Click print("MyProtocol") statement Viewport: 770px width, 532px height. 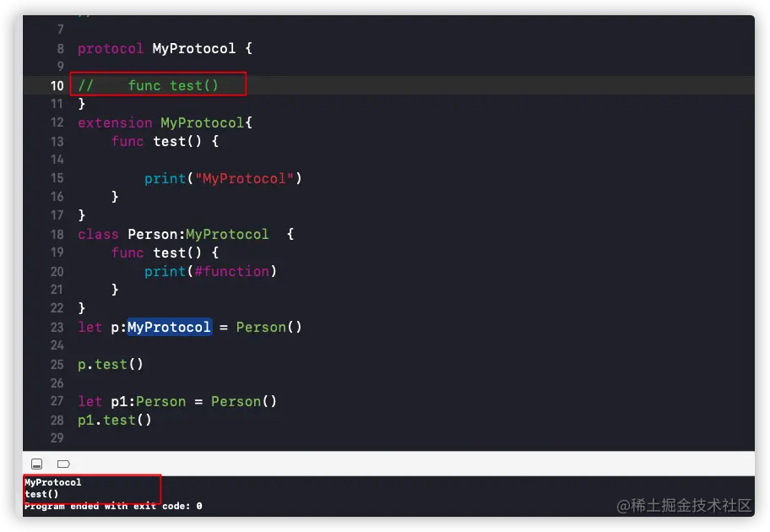pyautogui.click(x=223, y=178)
